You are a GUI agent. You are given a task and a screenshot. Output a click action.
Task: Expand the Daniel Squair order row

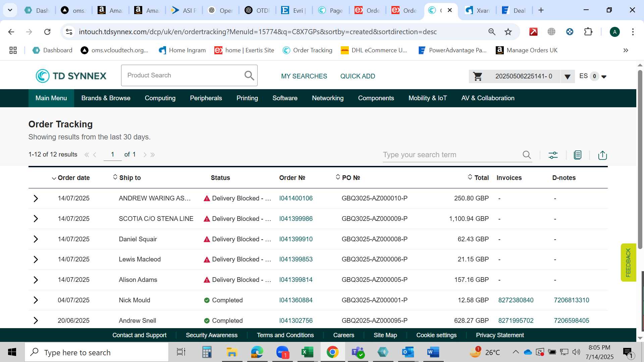click(x=36, y=239)
